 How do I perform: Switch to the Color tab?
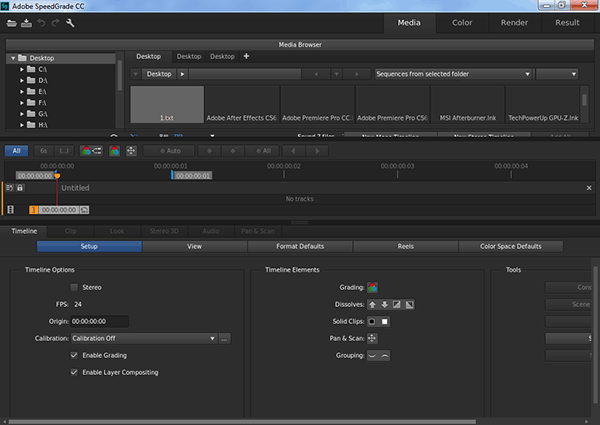coord(462,23)
